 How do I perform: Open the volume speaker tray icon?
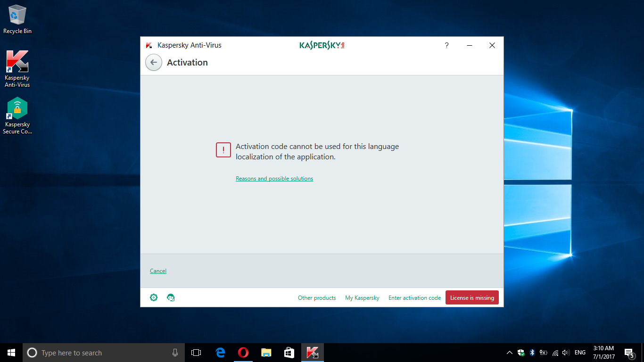[x=566, y=353]
